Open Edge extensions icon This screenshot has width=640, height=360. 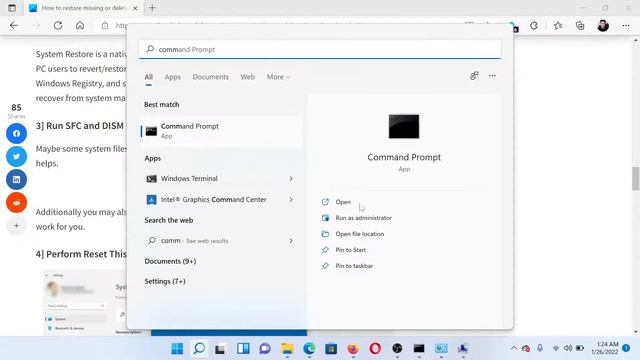534,26
